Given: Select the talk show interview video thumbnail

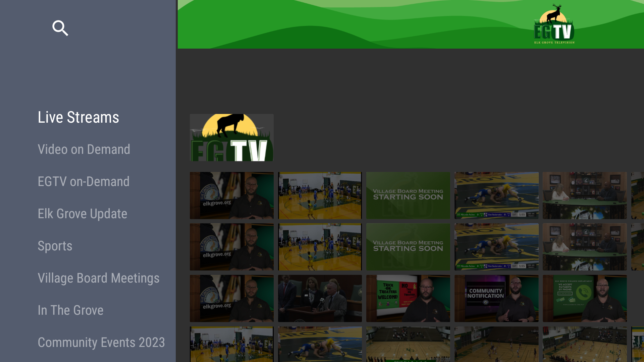Looking at the screenshot, I should click(x=584, y=195).
